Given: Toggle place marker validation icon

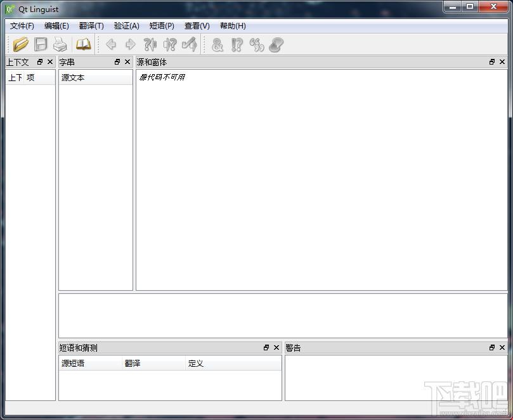Looking at the screenshot, I should pyautogui.click(x=276, y=45).
